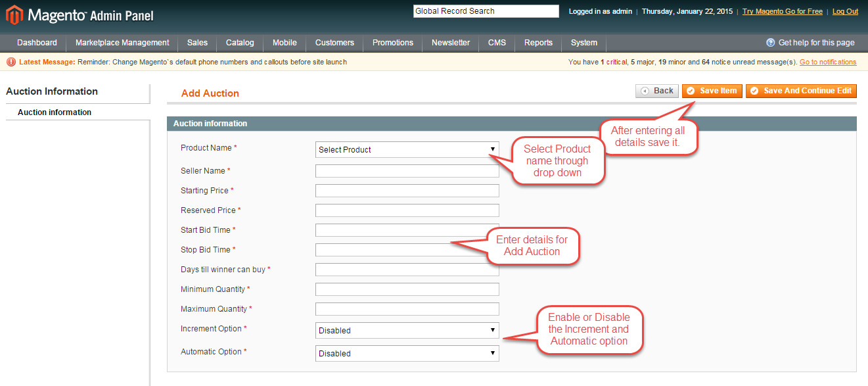Follow the Try Magento Go for Free link

[783, 11]
